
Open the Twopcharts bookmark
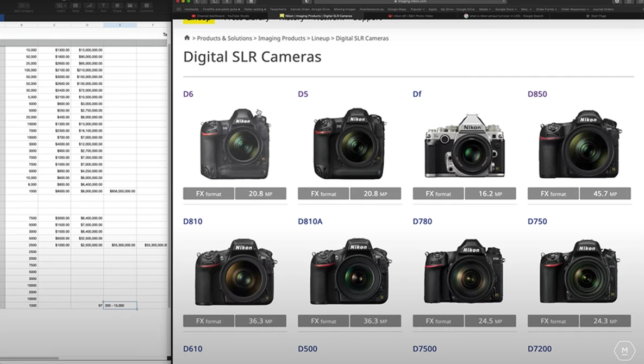tap(278, 9)
